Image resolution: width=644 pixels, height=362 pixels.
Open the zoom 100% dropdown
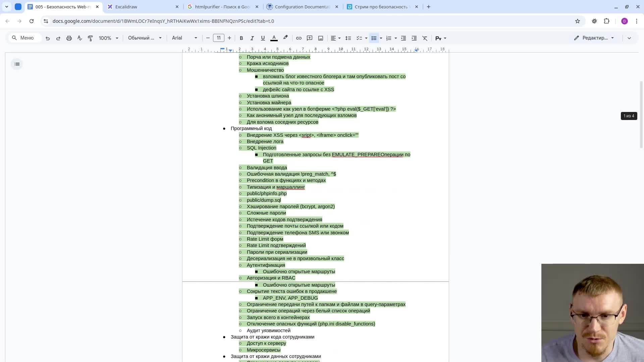[108, 38]
